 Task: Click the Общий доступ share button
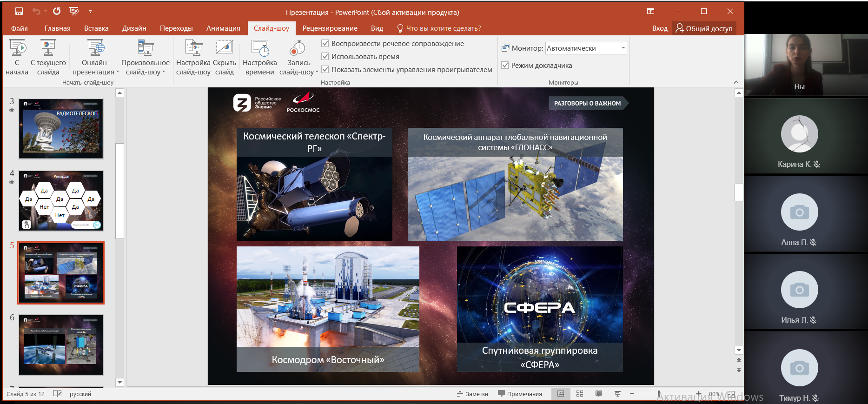(x=704, y=28)
